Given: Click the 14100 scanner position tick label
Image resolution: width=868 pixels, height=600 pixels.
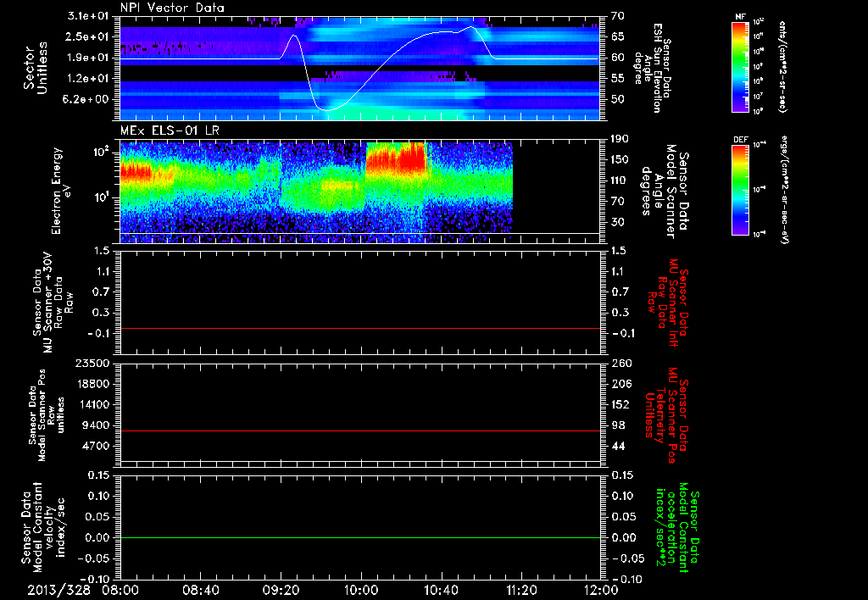Looking at the screenshot, I should pos(92,404).
